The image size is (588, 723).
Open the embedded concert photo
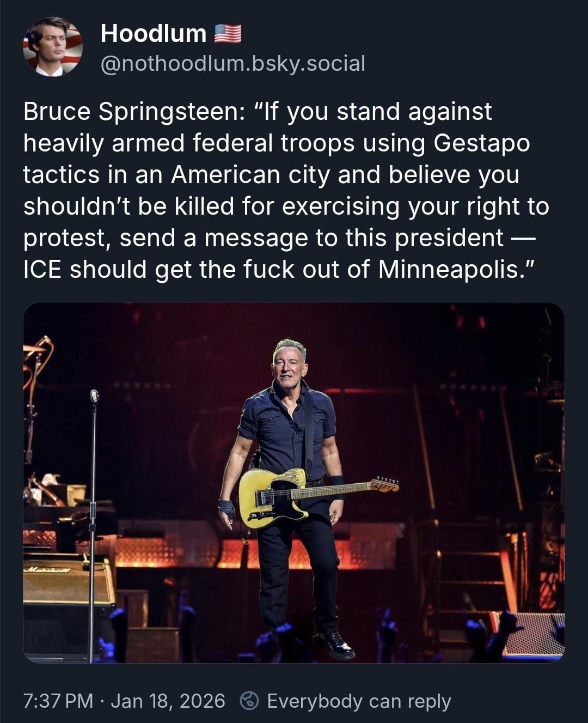pos(294,482)
